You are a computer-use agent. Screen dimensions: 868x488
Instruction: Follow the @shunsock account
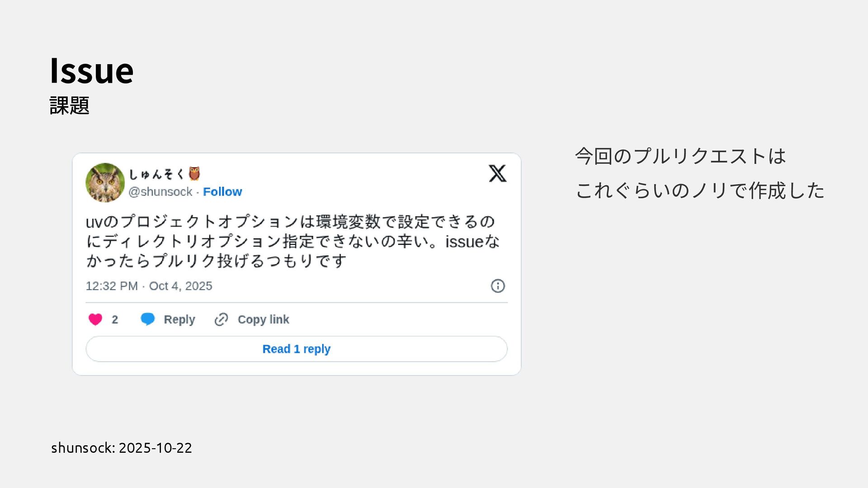222,192
